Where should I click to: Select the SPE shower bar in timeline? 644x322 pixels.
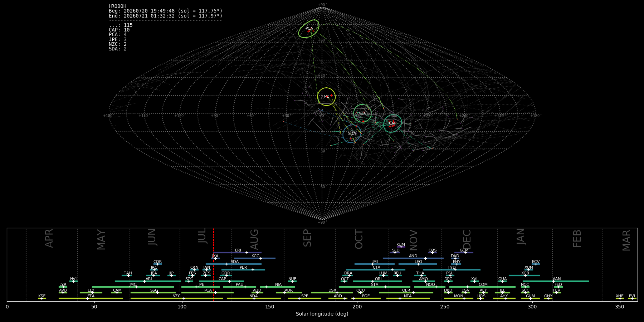coord(304,298)
